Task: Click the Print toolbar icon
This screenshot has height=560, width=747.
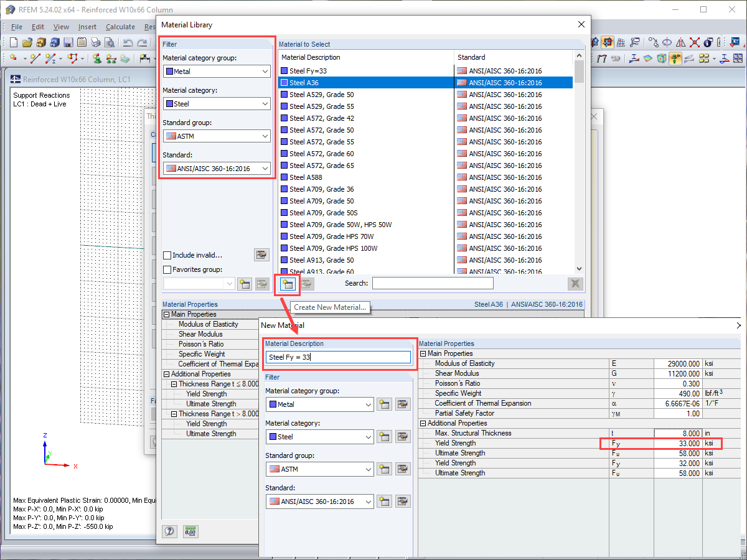Action: 96,42
